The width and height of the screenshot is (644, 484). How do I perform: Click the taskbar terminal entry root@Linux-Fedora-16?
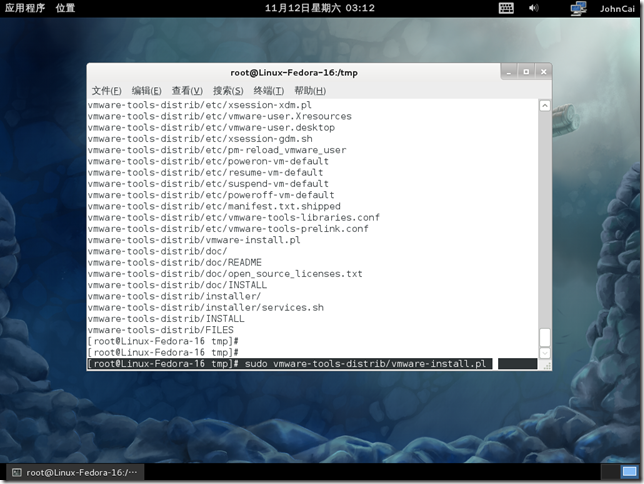pos(76,472)
